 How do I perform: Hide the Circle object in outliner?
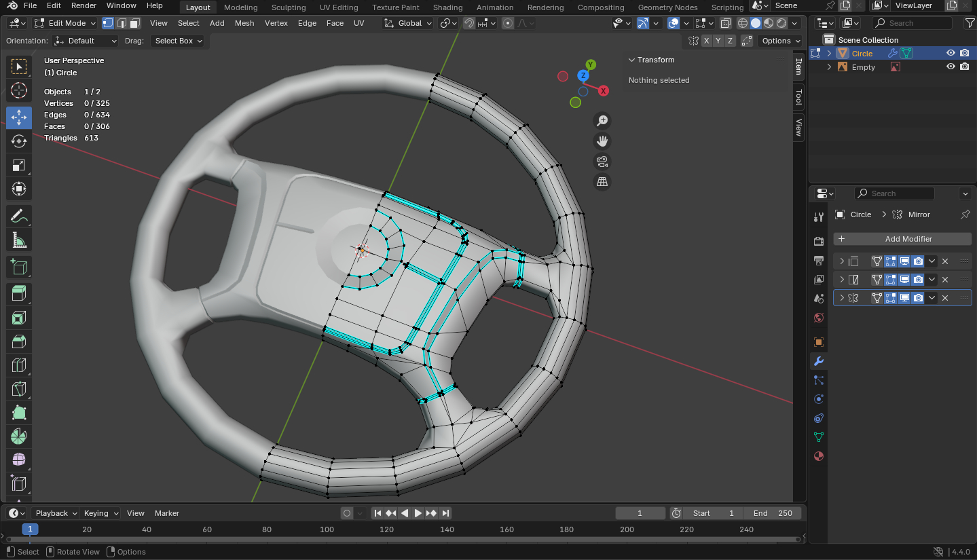951,53
